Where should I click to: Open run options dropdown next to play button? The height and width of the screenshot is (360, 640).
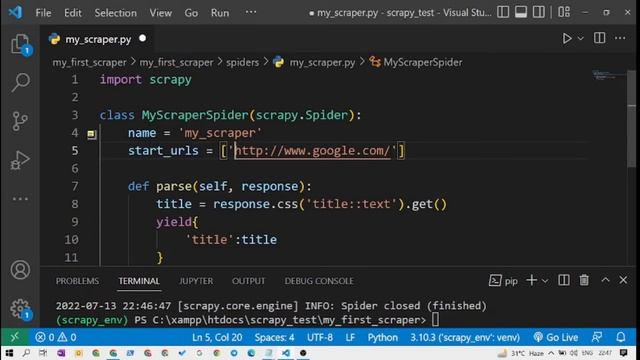[581, 38]
